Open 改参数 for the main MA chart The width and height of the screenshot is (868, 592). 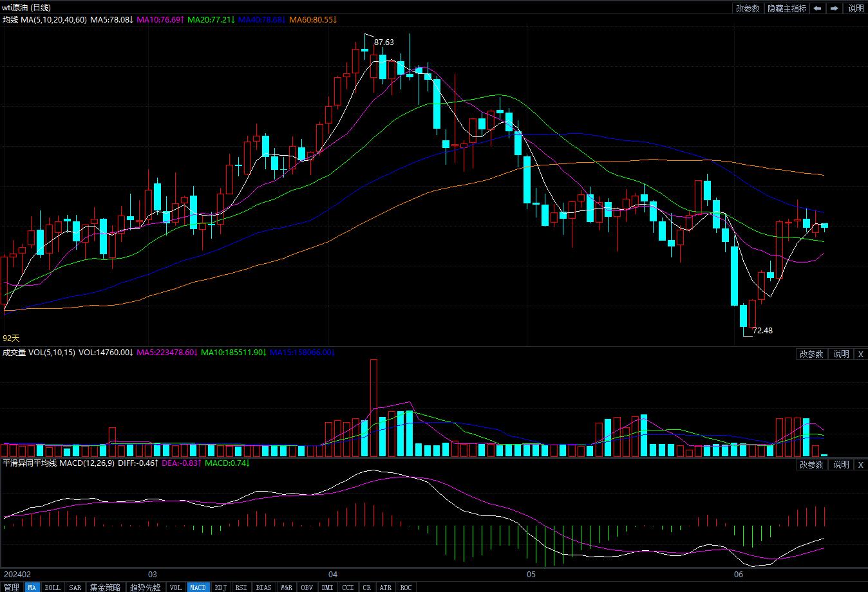[748, 8]
